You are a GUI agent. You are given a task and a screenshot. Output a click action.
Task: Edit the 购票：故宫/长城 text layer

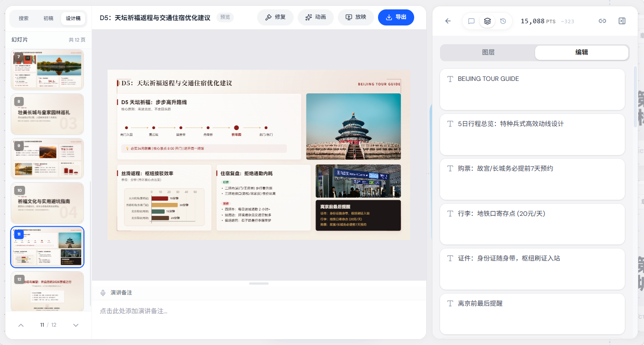(532, 179)
